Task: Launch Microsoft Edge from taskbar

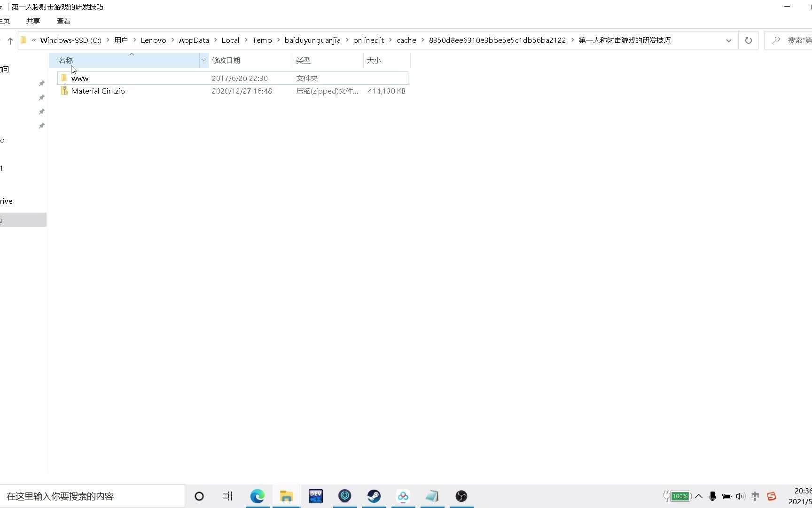Action: point(258,496)
